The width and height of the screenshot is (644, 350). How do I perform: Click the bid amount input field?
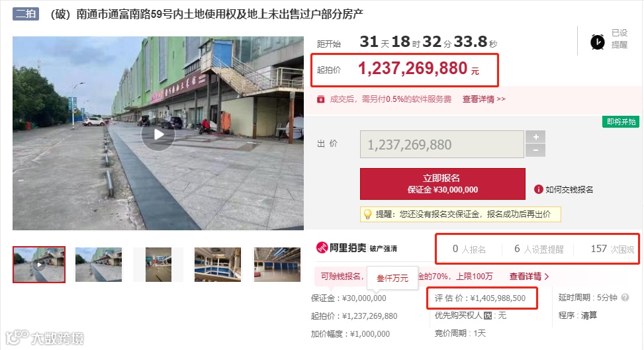coord(442,144)
